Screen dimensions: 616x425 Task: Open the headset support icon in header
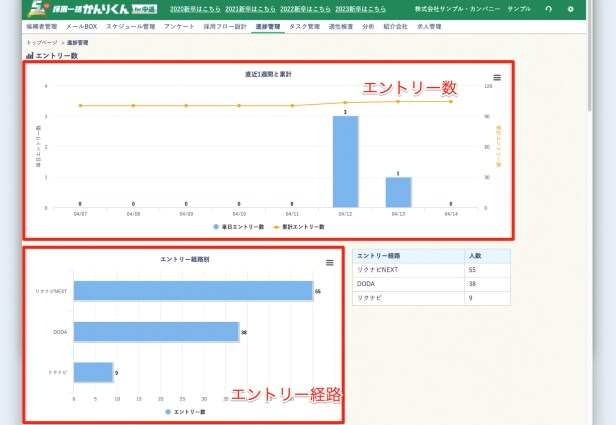[x=548, y=9]
